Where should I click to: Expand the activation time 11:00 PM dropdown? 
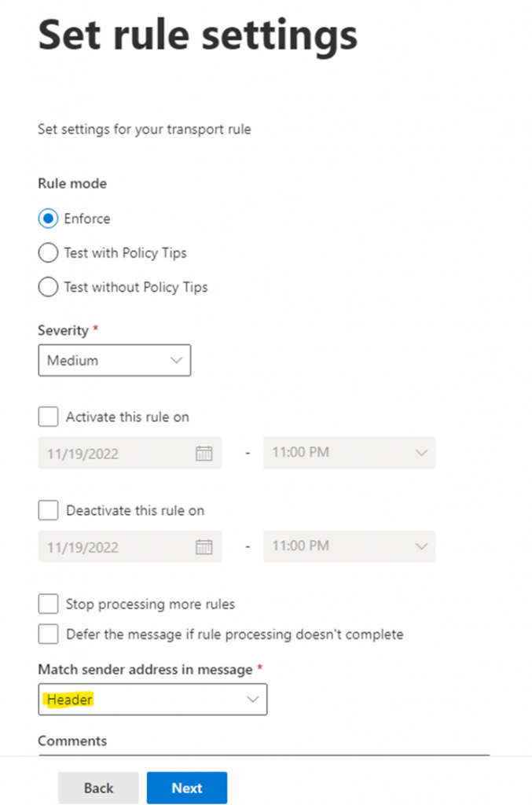(x=349, y=453)
